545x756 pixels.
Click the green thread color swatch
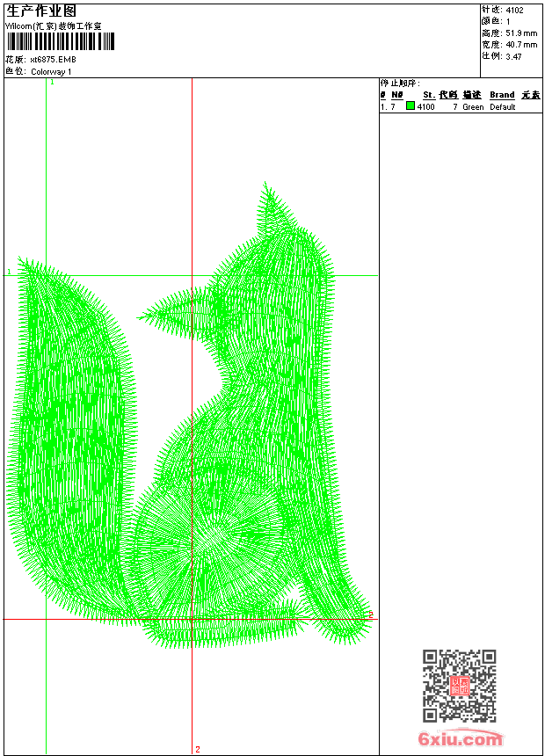click(411, 105)
